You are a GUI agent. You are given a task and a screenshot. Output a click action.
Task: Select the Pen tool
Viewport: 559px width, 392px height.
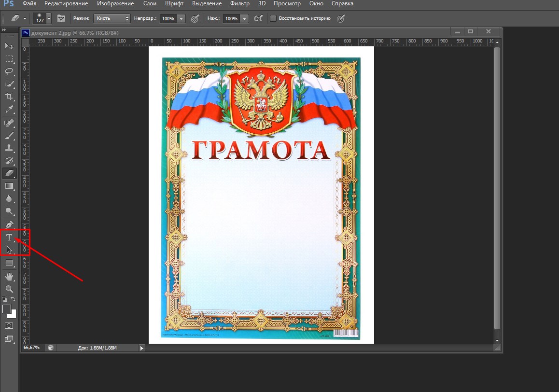pos(9,224)
